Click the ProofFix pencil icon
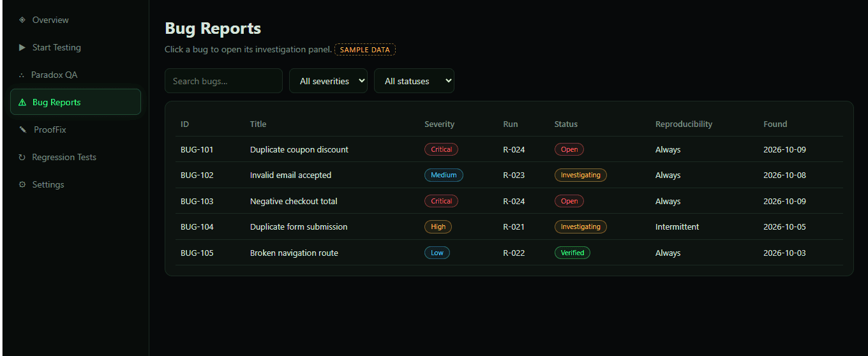The height and width of the screenshot is (356, 868). (23, 130)
